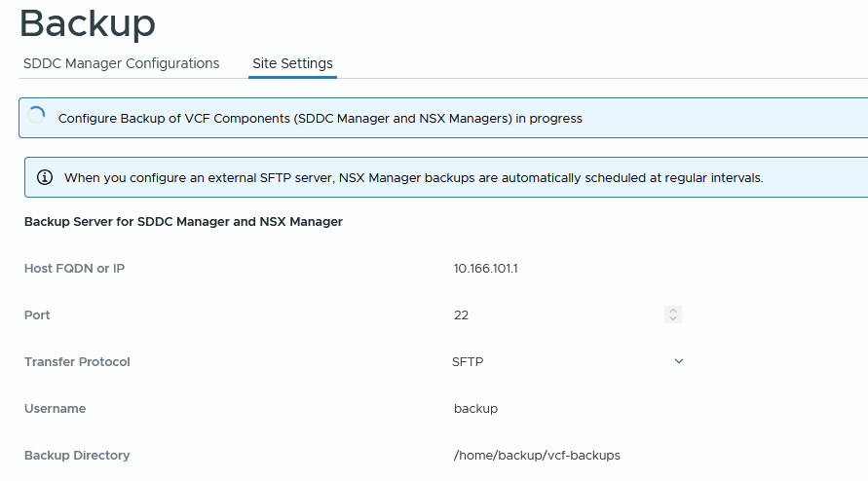
Task: Click the Backup Server section heading
Action: [183, 222]
